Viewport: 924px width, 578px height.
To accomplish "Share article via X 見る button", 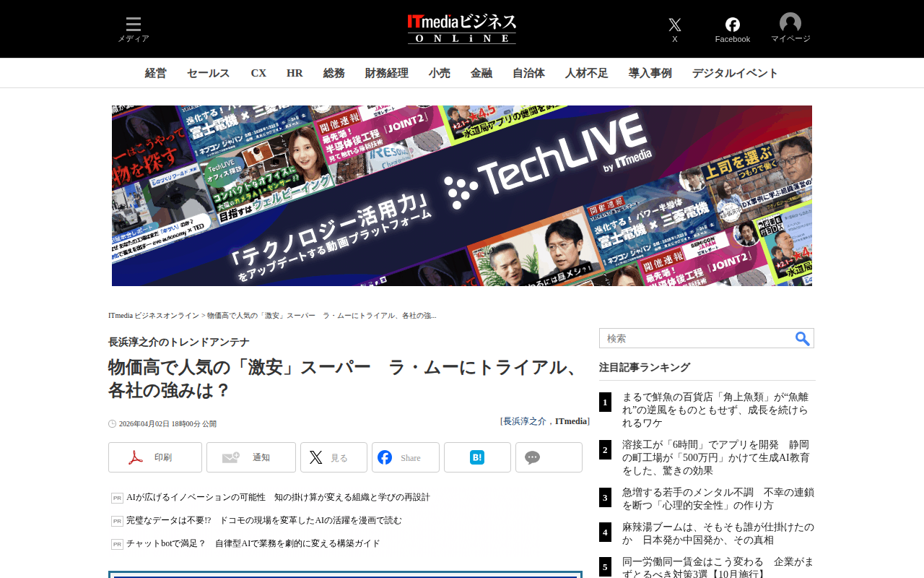I will pyautogui.click(x=334, y=457).
